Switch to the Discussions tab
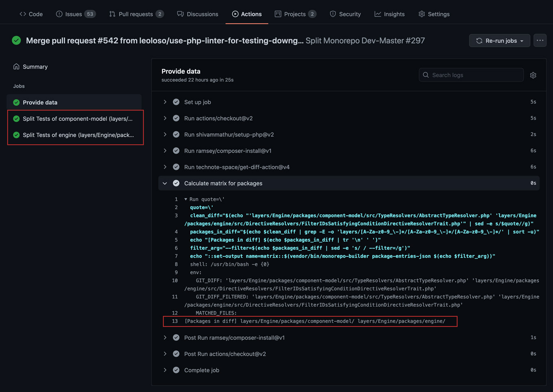 click(x=198, y=14)
